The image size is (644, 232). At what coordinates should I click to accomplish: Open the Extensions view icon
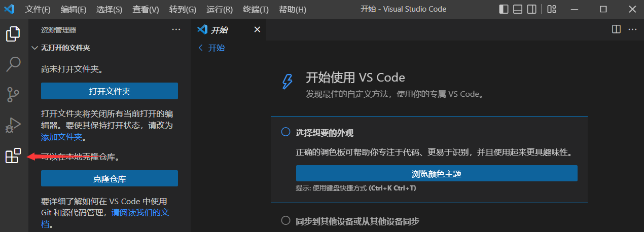(x=13, y=156)
